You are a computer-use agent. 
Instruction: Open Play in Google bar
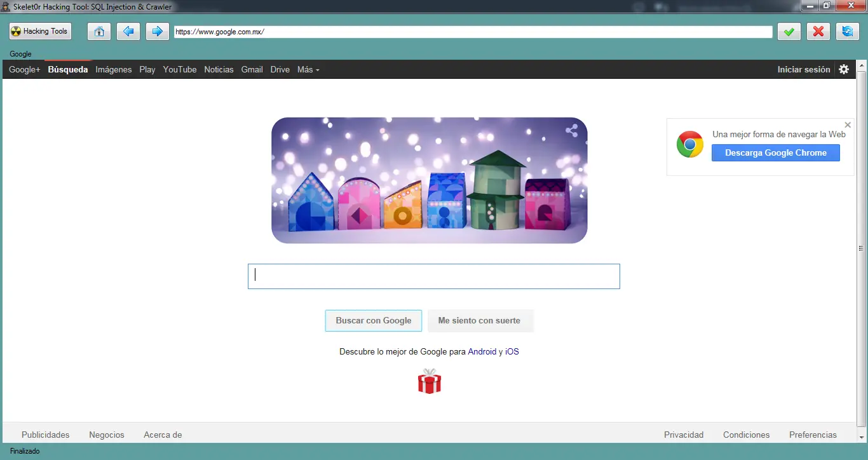tap(147, 69)
